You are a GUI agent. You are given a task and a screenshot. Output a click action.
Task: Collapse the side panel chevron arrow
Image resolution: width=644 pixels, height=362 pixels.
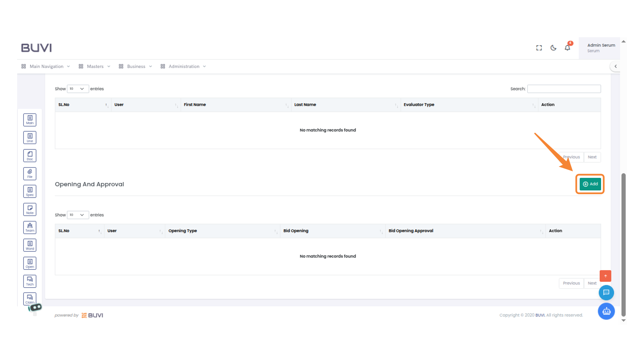(615, 66)
